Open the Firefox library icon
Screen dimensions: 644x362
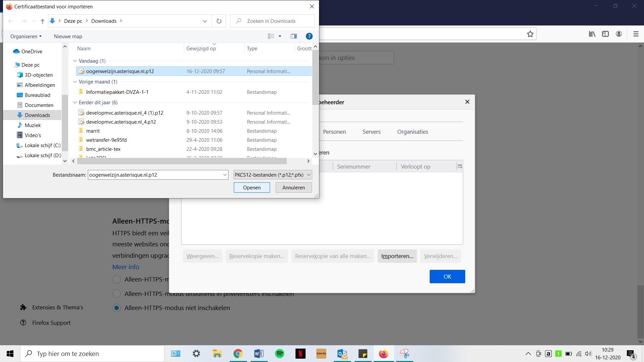pos(592,34)
